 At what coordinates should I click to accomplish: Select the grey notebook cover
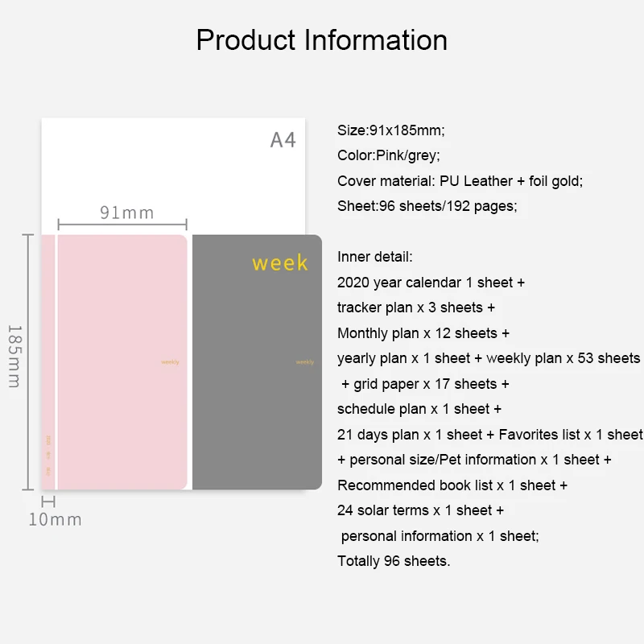(x=257, y=361)
